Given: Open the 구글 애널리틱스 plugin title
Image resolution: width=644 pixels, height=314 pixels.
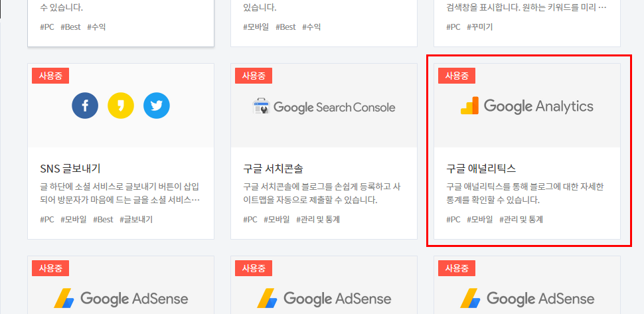Looking at the screenshot, I should pos(481,169).
